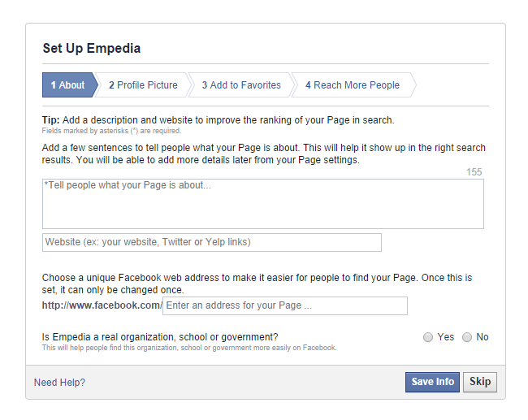528x420 pixels.
Task: Select the About step tab
Action: click(68, 85)
